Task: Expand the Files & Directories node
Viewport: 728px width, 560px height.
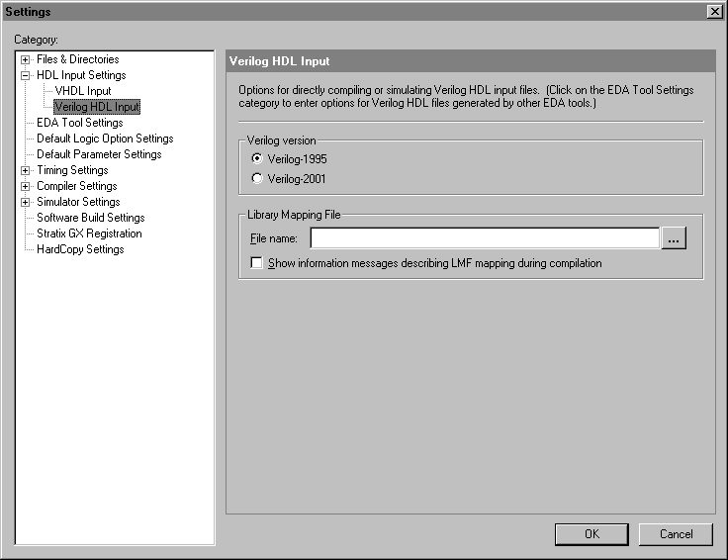Action: tap(25, 60)
